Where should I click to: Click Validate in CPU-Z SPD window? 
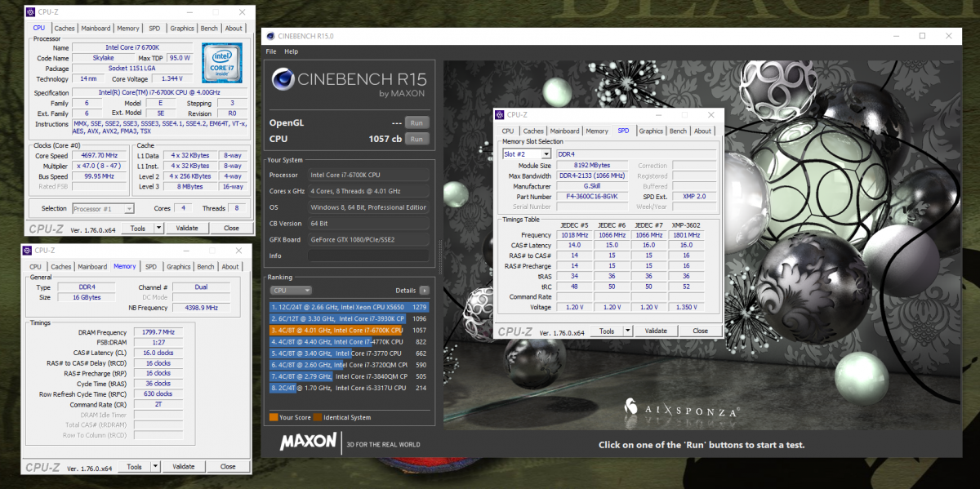click(656, 331)
